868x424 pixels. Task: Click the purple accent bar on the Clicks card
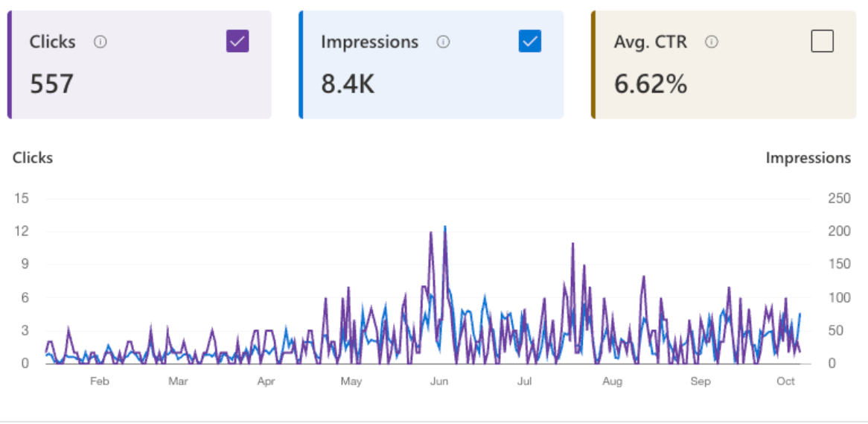pyautogui.click(x=10, y=65)
